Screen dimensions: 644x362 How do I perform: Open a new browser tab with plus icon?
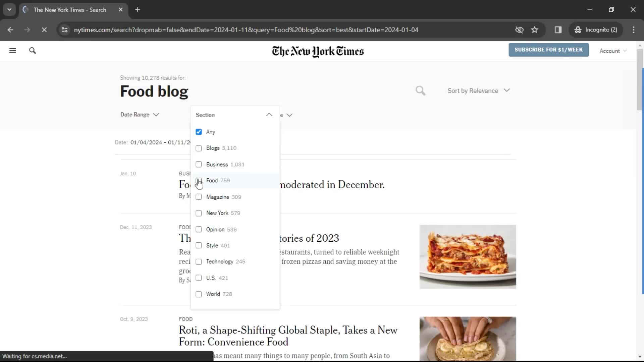(x=138, y=10)
